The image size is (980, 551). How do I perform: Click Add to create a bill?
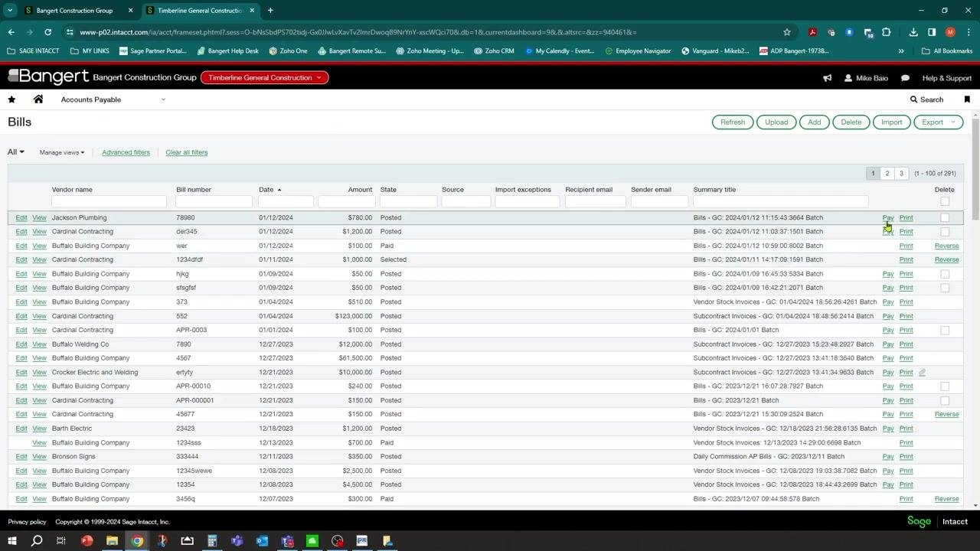(814, 122)
